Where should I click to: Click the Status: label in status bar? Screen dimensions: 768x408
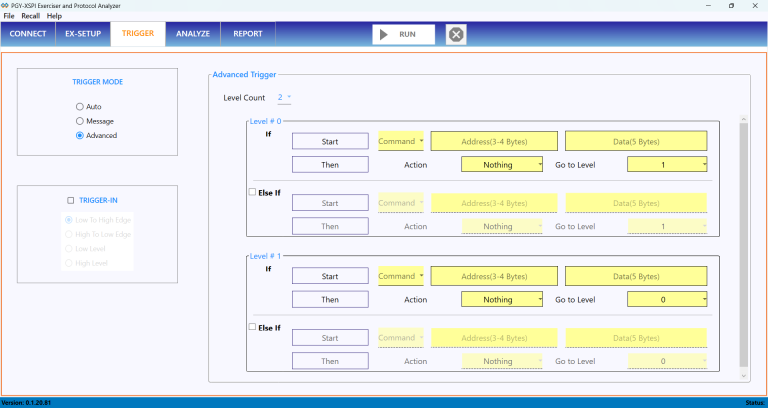coord(756,403)
